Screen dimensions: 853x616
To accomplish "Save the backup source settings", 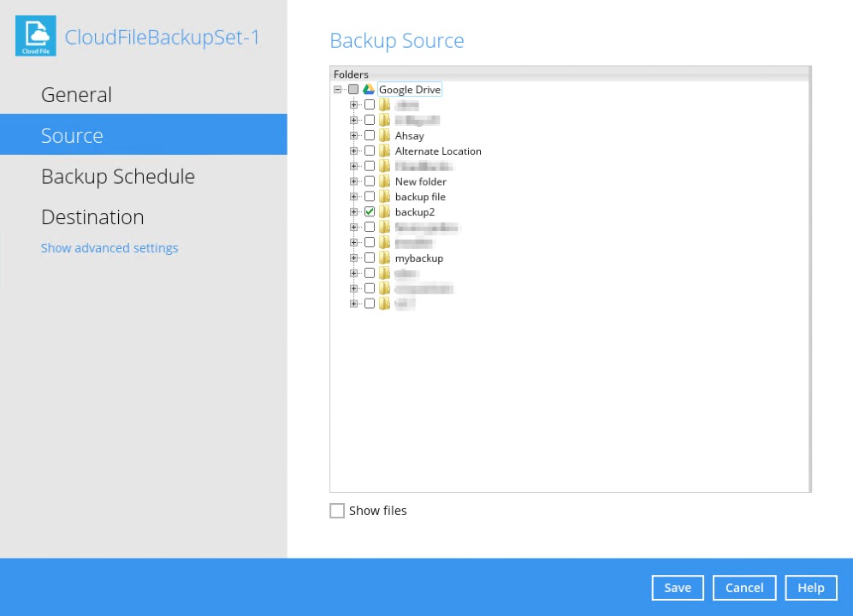I will pos(677,587).
